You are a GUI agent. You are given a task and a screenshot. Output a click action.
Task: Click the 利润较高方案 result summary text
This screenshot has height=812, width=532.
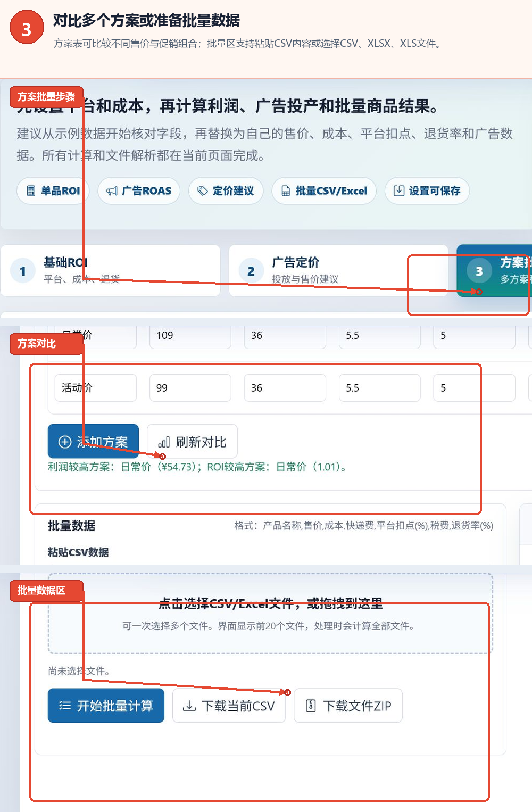click(198, 467)
